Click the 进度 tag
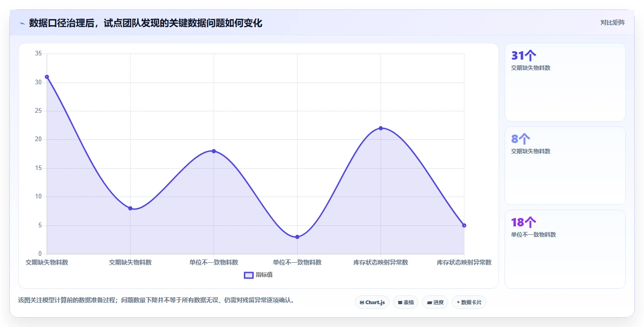This screenshot has height=327, width=644. [435, 302]
